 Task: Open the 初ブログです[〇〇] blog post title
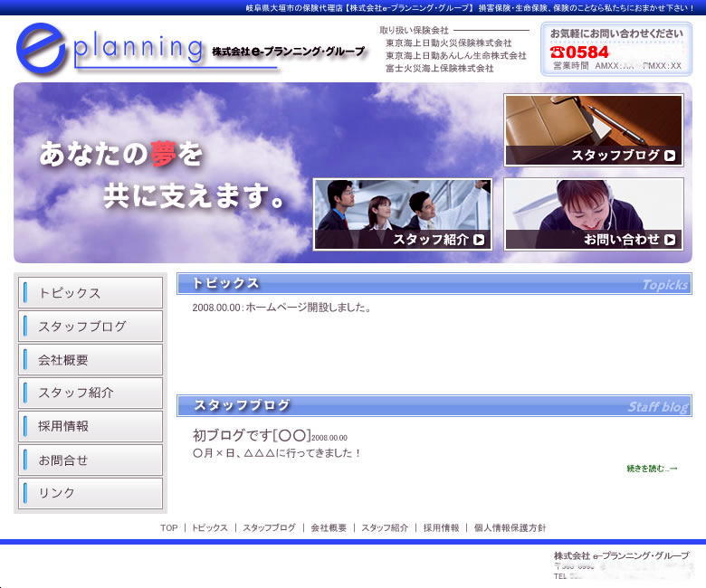[x=252, y=435]
